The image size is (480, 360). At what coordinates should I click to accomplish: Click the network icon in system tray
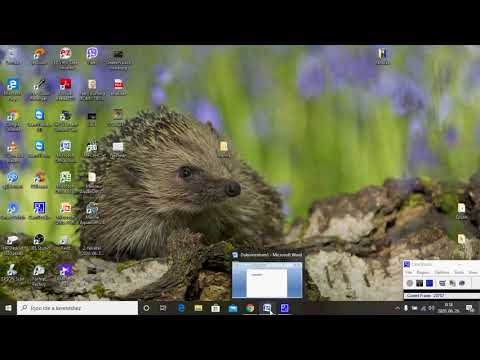(x=423, y=308)
